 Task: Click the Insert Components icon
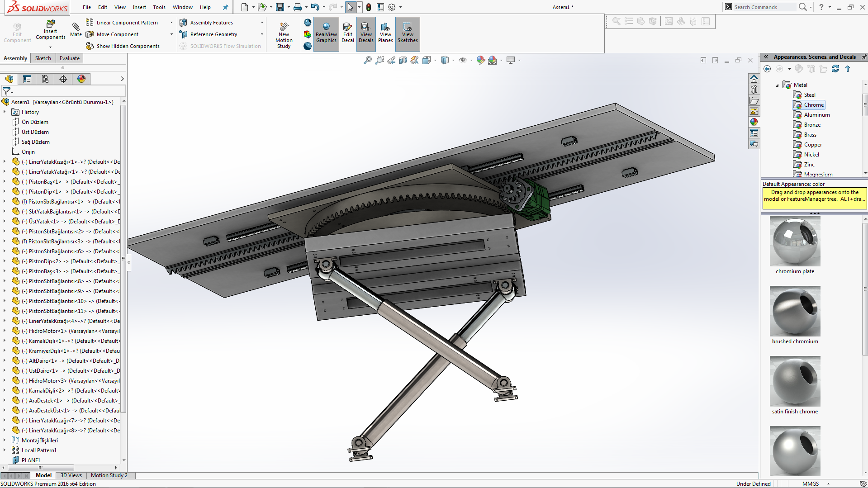(51, 30)
